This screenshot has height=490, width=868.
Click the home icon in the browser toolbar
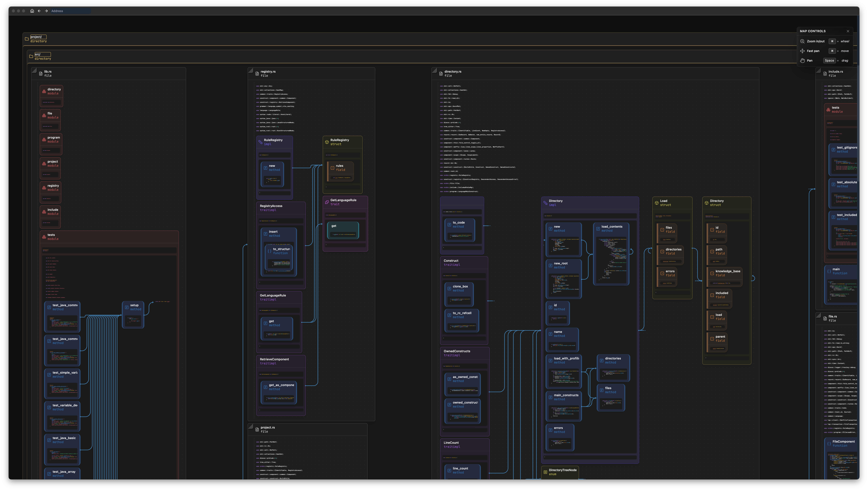pyautogui.click(x=32, y=11)
